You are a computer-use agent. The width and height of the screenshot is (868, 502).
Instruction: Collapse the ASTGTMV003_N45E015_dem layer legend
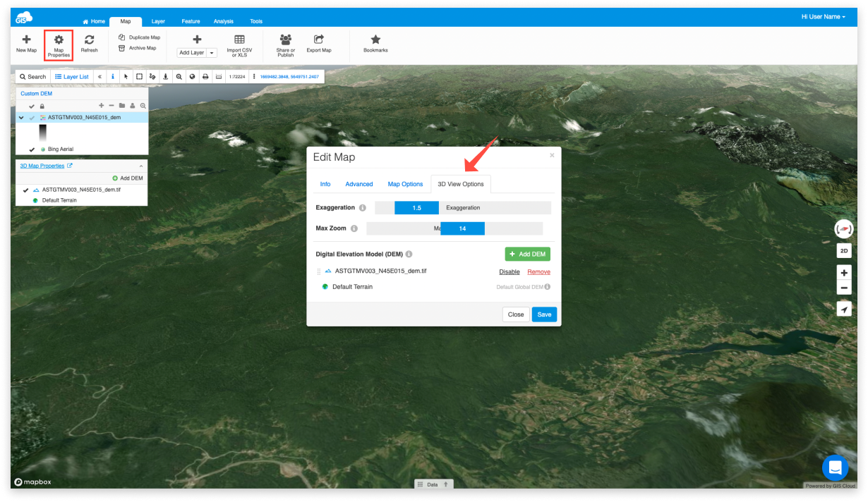[21, 117]
